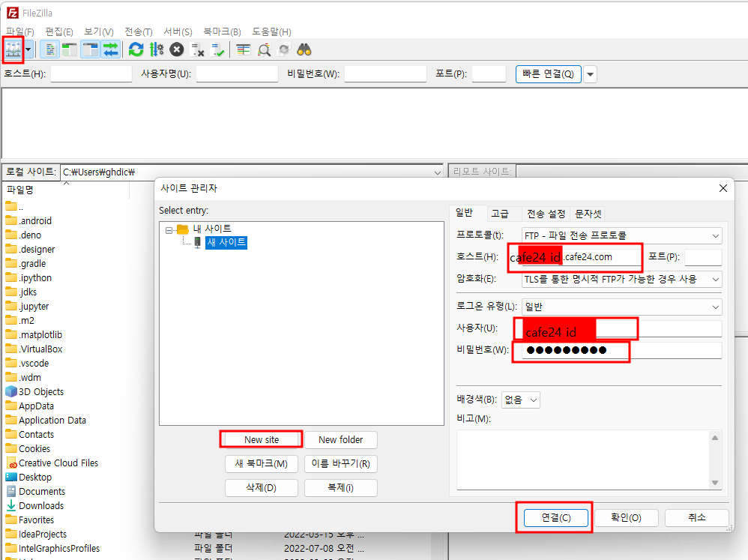Open the quickconnect history dropdown arrow
Image resolution: width=748 pixels, height=560 pixels.
point(590,74)
